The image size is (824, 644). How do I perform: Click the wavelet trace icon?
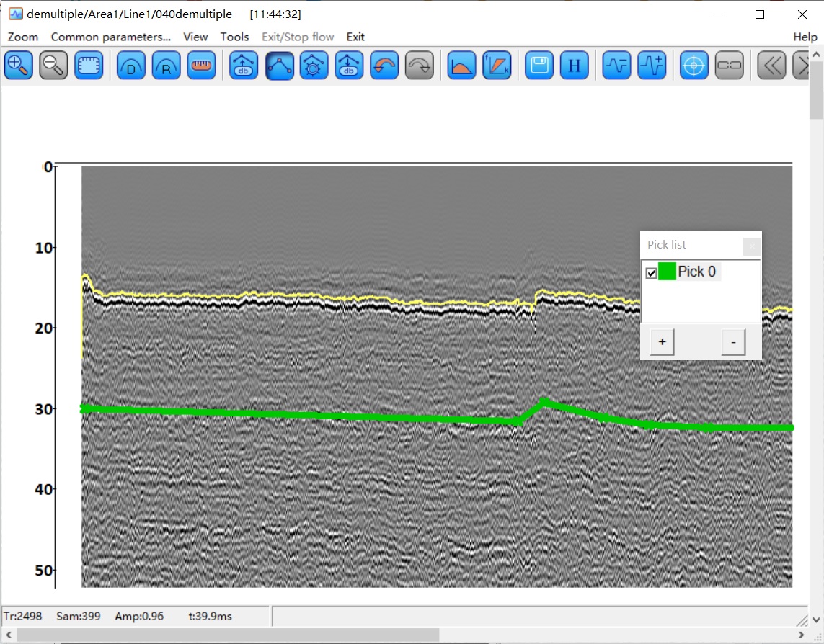[x=616, y=66]
